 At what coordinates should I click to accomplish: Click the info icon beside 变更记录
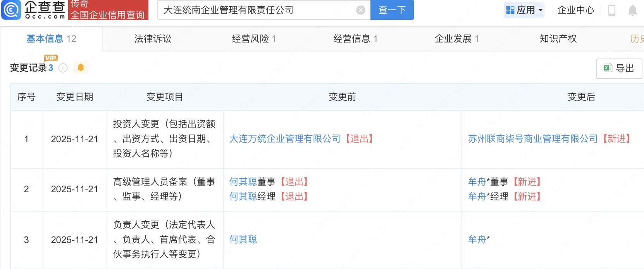[x=63, y=68]
